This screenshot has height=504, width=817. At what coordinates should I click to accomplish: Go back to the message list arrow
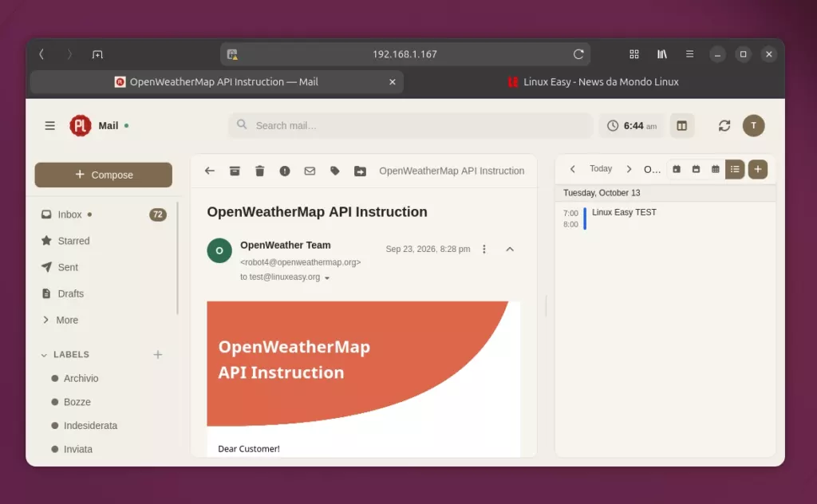point(210,171)
